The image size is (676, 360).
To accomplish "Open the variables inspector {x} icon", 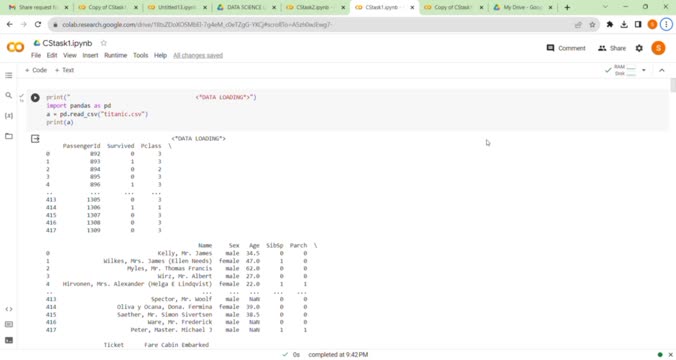I will 9,116.
